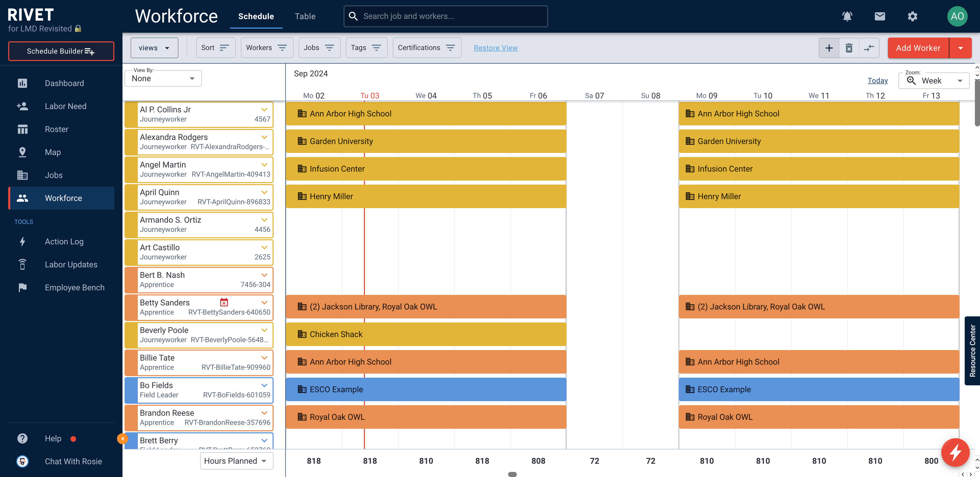The height and width of the screenshot is (477, 980).
Task: Open Add Worker dropdown arrow
Action: tap(960, 48)
